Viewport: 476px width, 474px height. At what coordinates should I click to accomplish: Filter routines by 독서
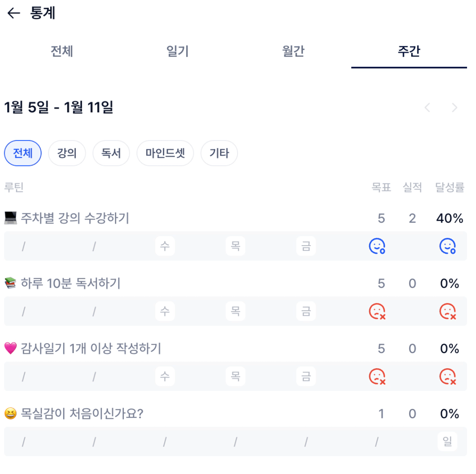click(x=111, y=153)
